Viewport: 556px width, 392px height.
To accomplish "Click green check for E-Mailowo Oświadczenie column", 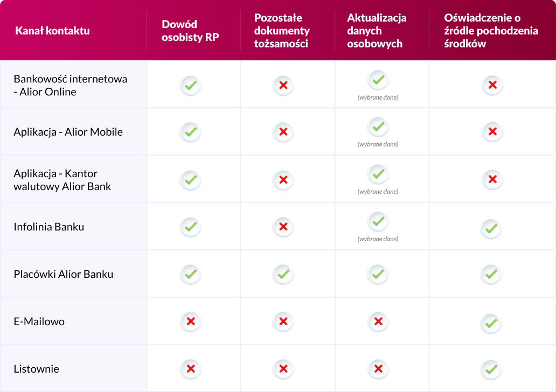I will (491, 323).
